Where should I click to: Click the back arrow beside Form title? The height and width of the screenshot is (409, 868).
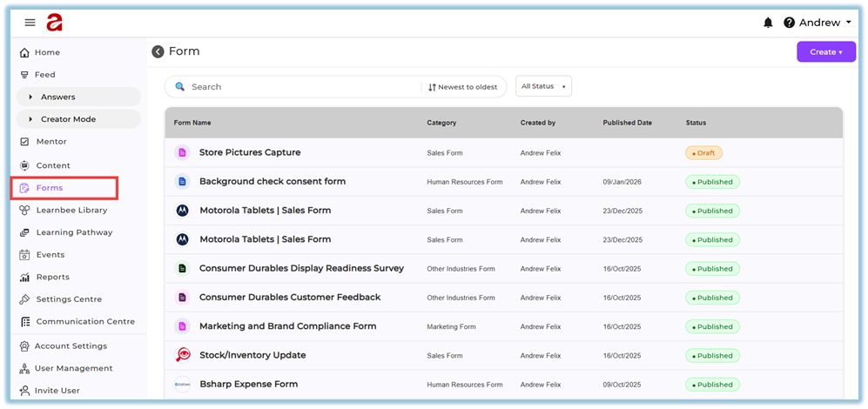158,52
